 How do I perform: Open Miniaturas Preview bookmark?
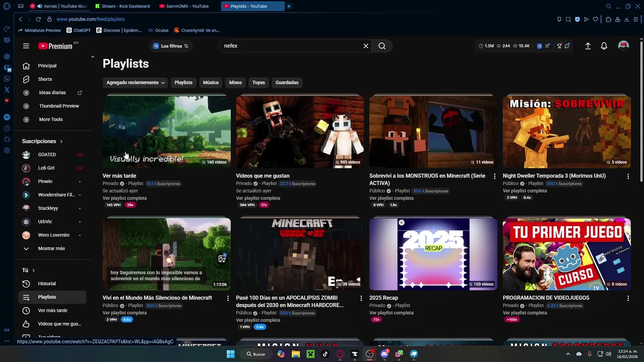point(39,30)
